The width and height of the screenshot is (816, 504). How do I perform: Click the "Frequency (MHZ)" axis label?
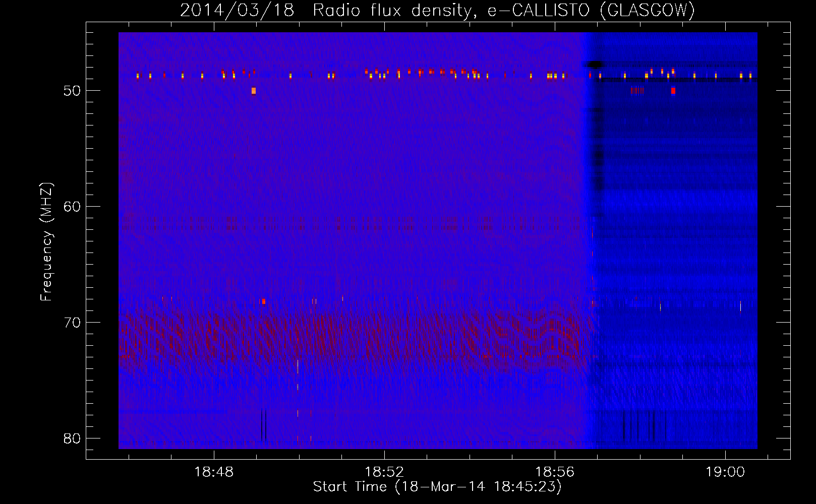point(46,242)
